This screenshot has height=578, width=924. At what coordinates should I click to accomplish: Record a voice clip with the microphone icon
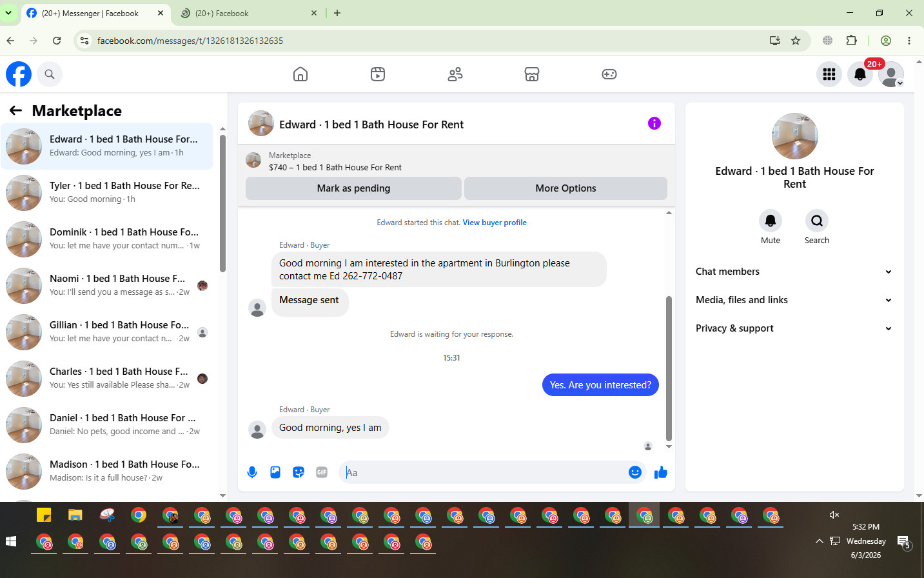click(x=252, y=472)
